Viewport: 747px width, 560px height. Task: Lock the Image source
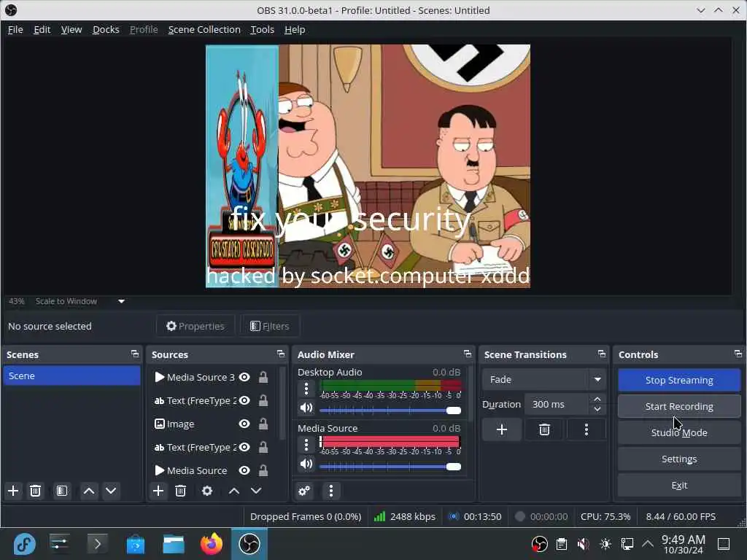pos(263,424)
